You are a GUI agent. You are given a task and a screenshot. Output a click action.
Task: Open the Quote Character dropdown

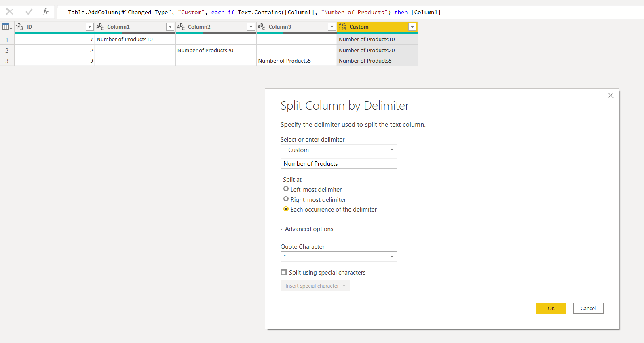pyautogui.click(x=339, y=257)
